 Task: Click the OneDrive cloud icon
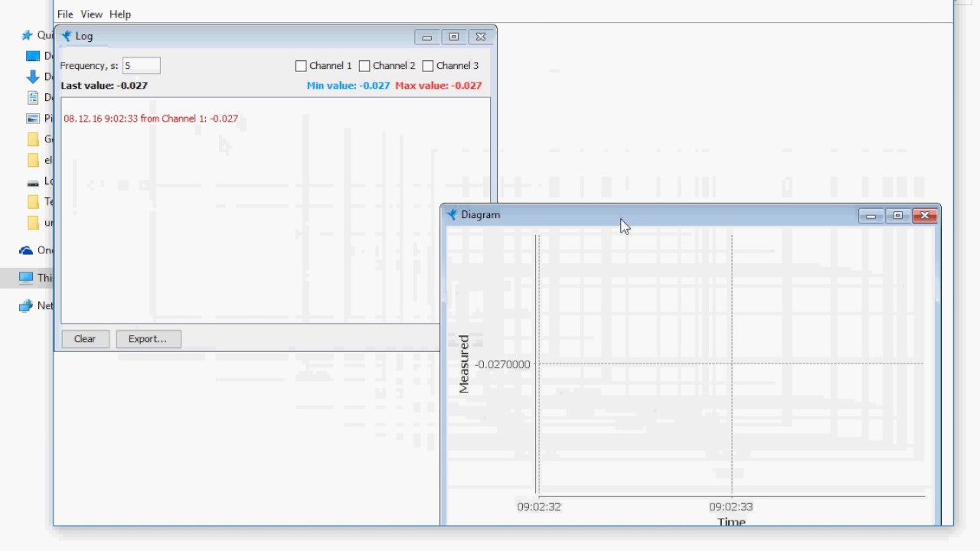pyautogui.click(x=26, y=250)
